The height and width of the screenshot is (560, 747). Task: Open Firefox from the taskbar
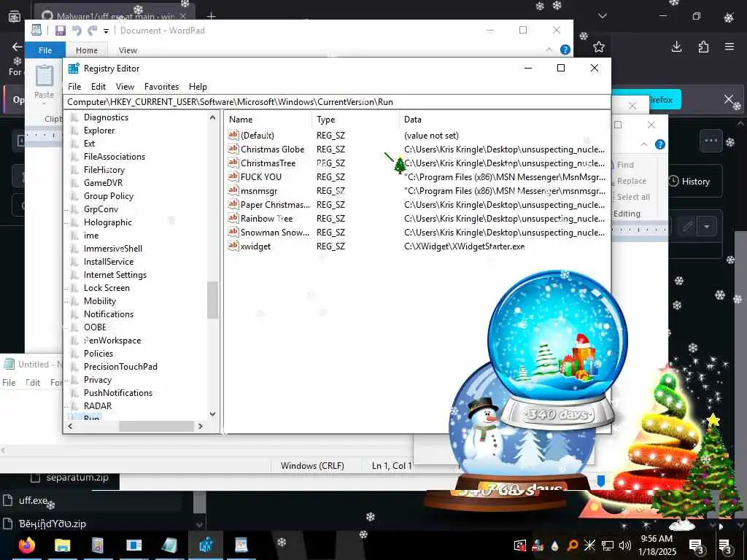pos(27,545)
